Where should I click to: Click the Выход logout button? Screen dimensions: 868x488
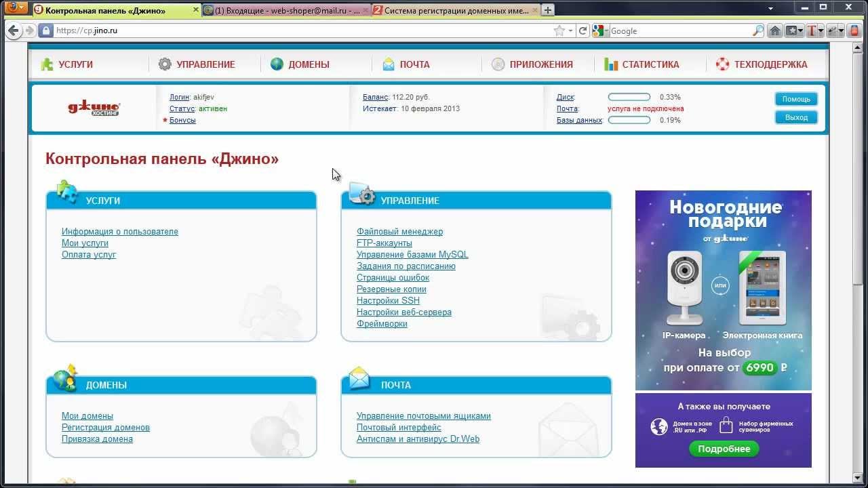(x=796, y=117)
